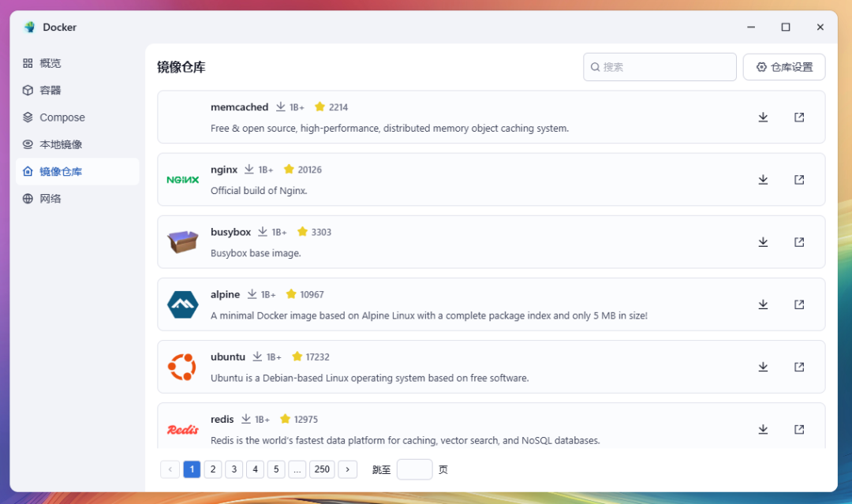Open 本地镜像 local images in sidebar

(x=77, y=144)
